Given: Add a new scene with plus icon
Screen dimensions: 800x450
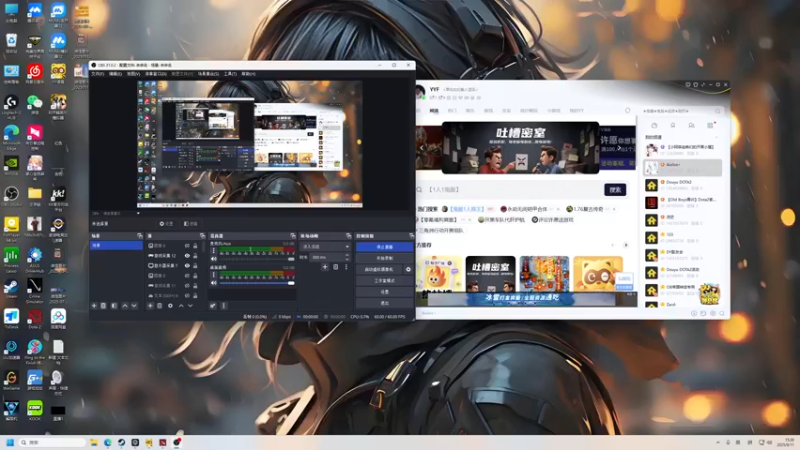Looking at the screenshot, I should 94,306.
